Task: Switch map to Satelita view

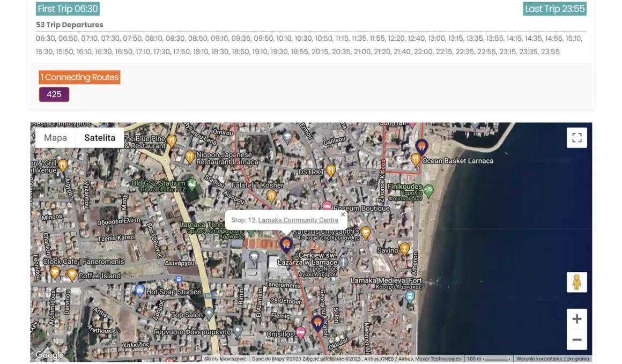Action: [100, 138]
